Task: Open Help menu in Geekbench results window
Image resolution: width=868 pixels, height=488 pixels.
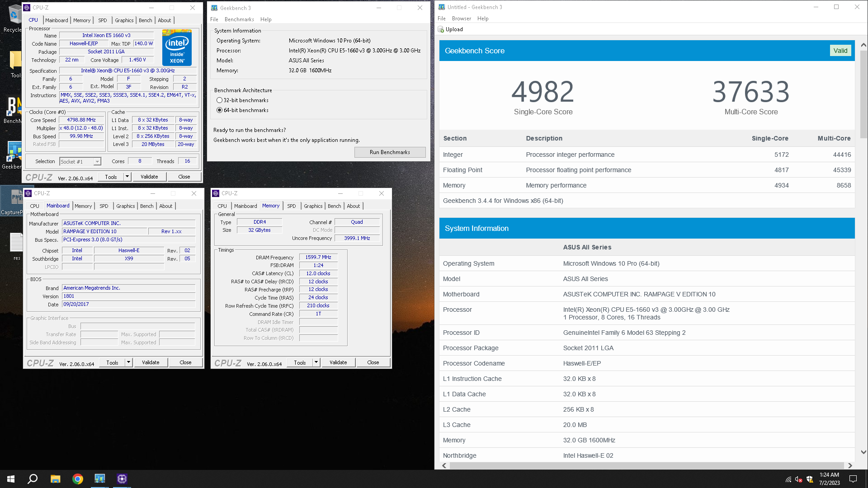Action: click(x=483, y=19)
